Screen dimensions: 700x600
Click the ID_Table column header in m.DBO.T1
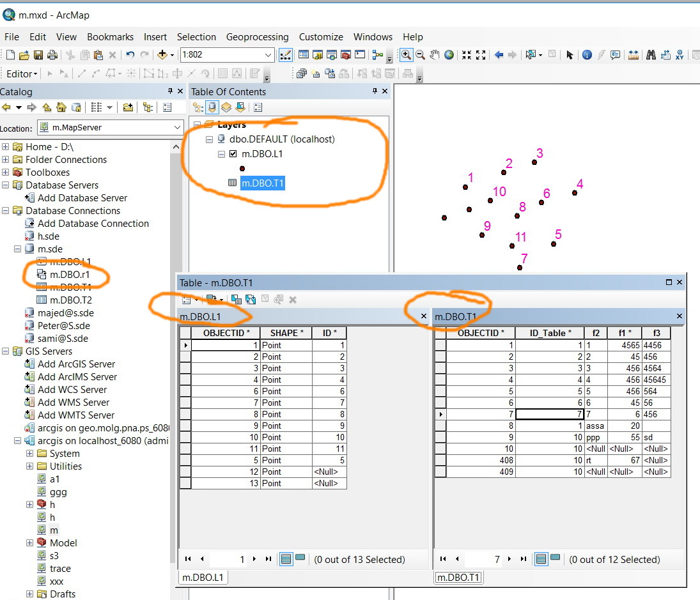click(550, 334)
